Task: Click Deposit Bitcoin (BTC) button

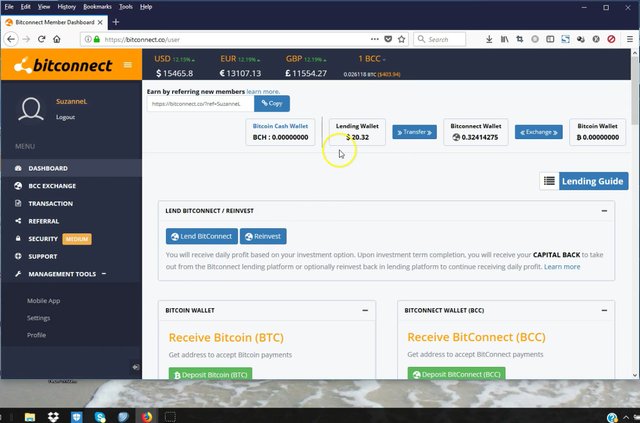Action: (x=210, y=374)
